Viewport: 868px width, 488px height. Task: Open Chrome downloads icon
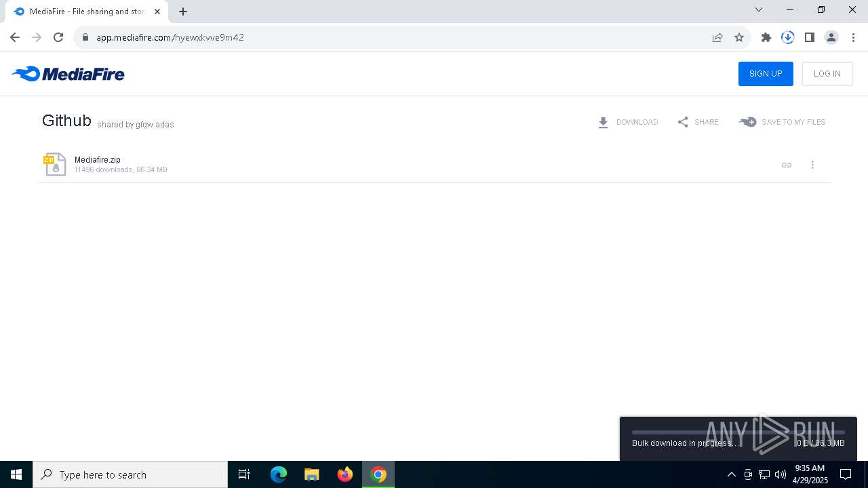click(788, 37)
